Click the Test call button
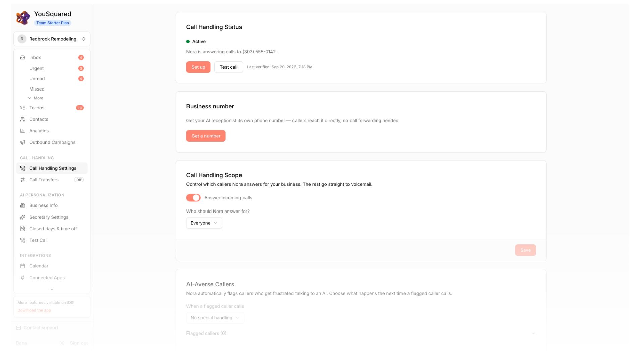This screenshot has height=362, width=644. [x=228, y=67]
